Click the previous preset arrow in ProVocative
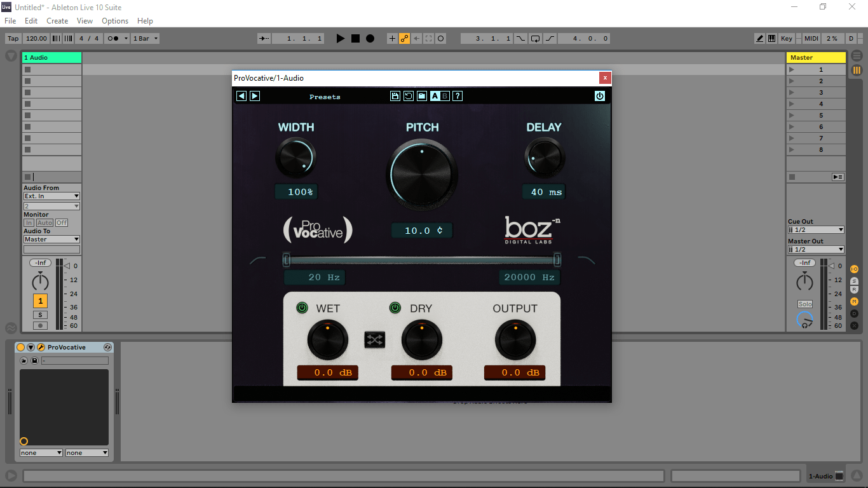 click(x=241, y=96)
